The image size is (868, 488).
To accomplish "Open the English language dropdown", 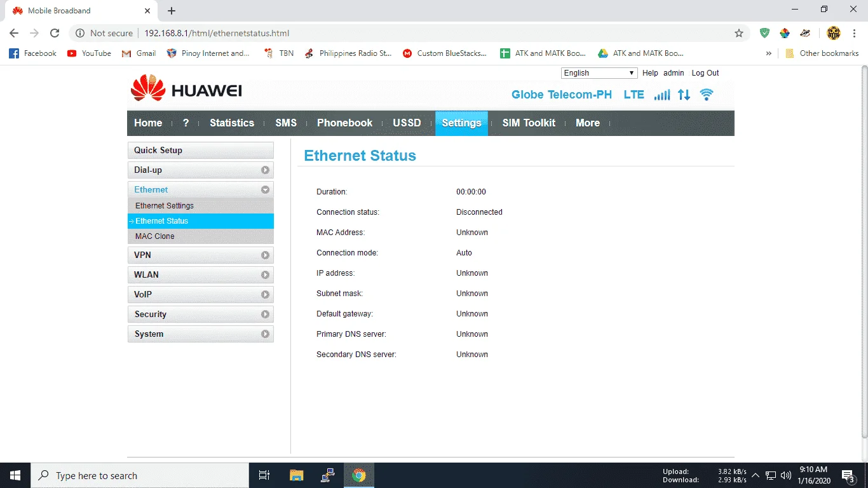I will pos(599,73).
